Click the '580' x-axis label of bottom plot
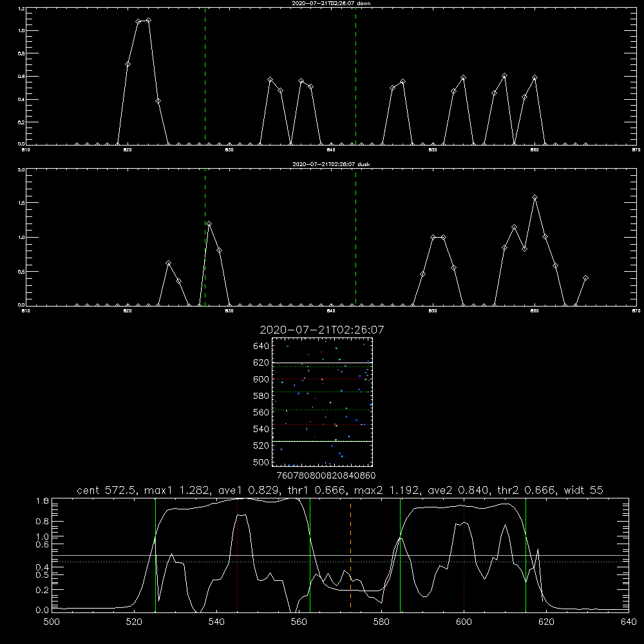 (x=381, y=622)
